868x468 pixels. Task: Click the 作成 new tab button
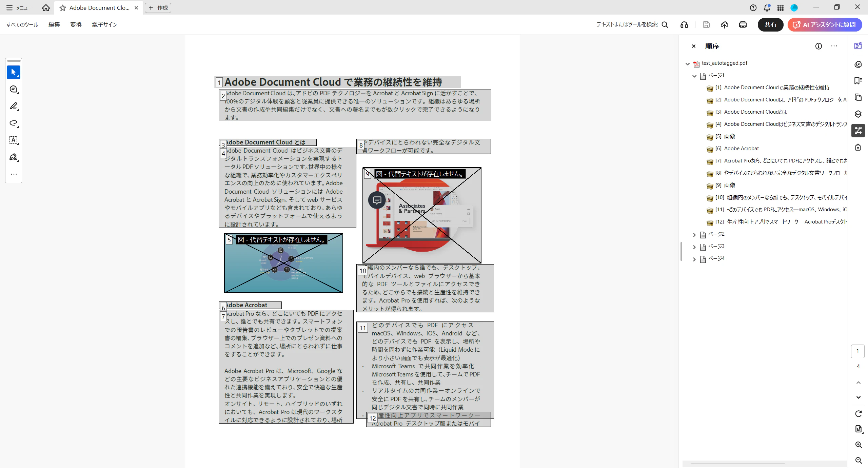158,8
